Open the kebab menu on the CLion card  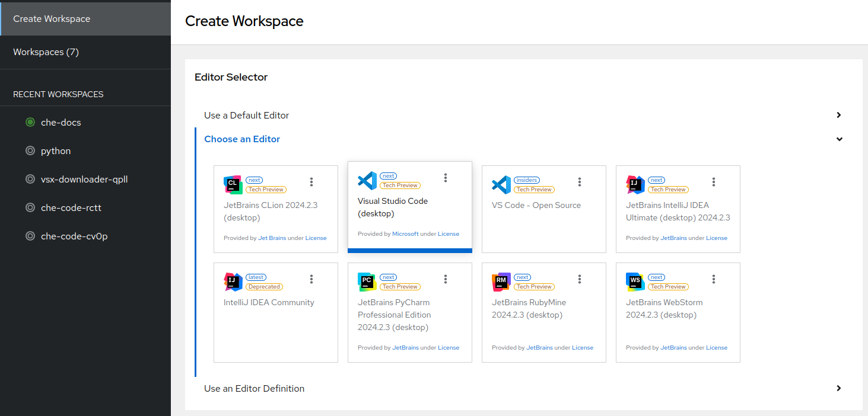pos(311,182)
